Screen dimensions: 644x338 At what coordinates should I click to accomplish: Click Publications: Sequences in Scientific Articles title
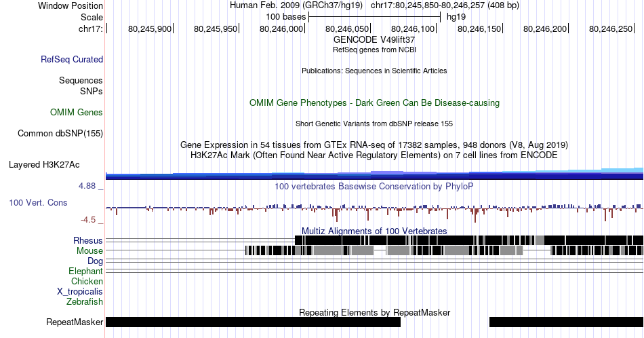(374, 71)
